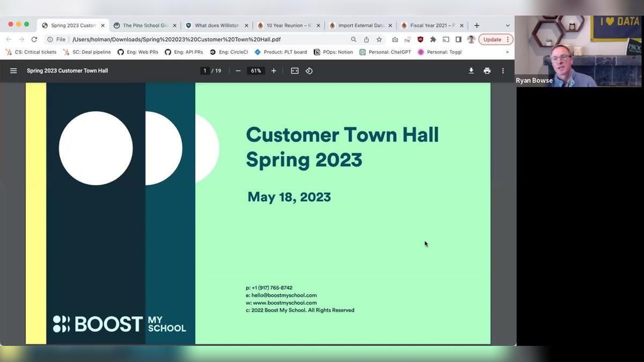644x362 pixels.
Task: Open the uBlock Origin extension icon
Action: (x=420, y=39)
